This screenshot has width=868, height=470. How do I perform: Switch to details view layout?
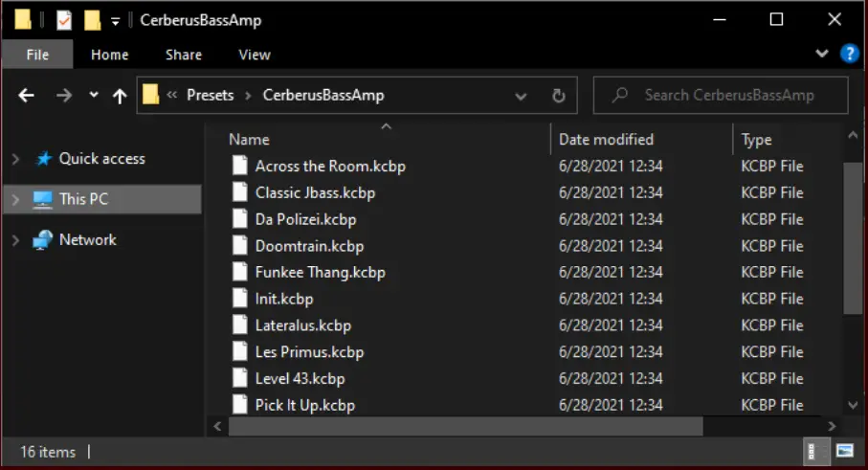click(x=812, y=450)
